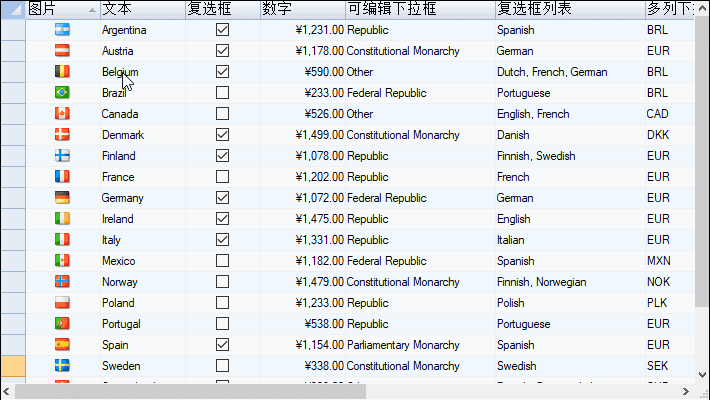This screenshot has height=400, width=710.
Task: Click the Brazil flag icon
Action: click(x=62, y=93)
